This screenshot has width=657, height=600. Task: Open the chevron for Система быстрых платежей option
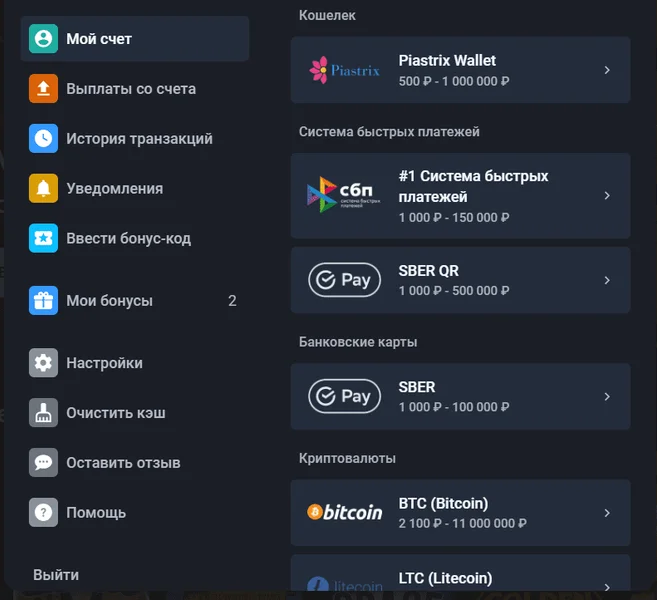(607, 196)
